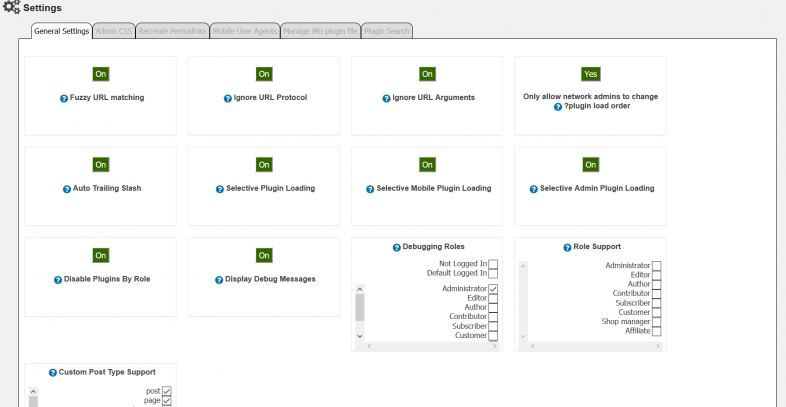Toggle Ignore URL Protocol On switch
Image resolution: width=786 pixels, height=407 pixels.
coord(264,74)
